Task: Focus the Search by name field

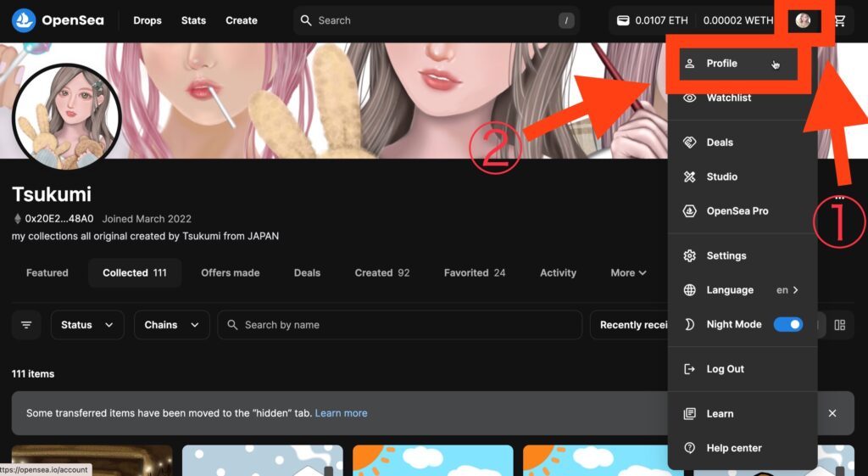Action: coord(400,325)
